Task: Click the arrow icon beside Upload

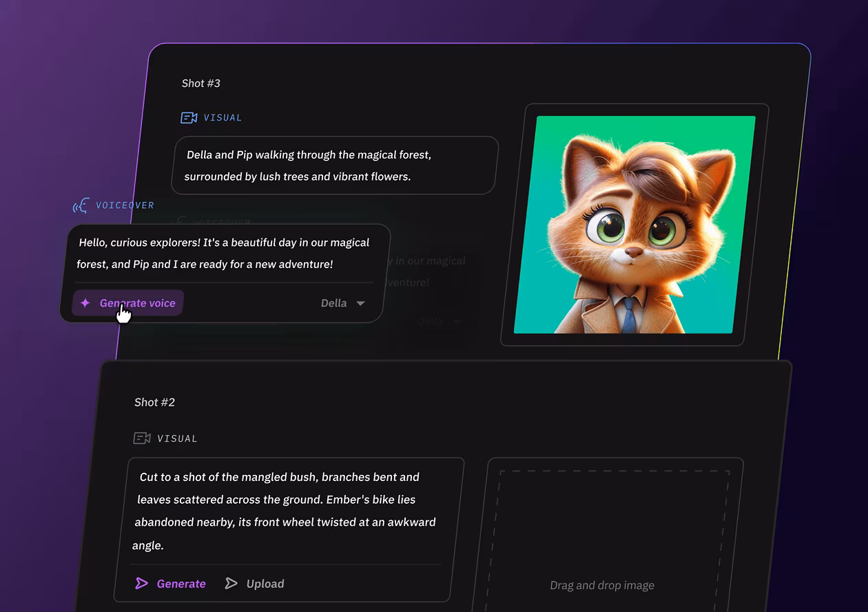Action: tap(231, 584)
